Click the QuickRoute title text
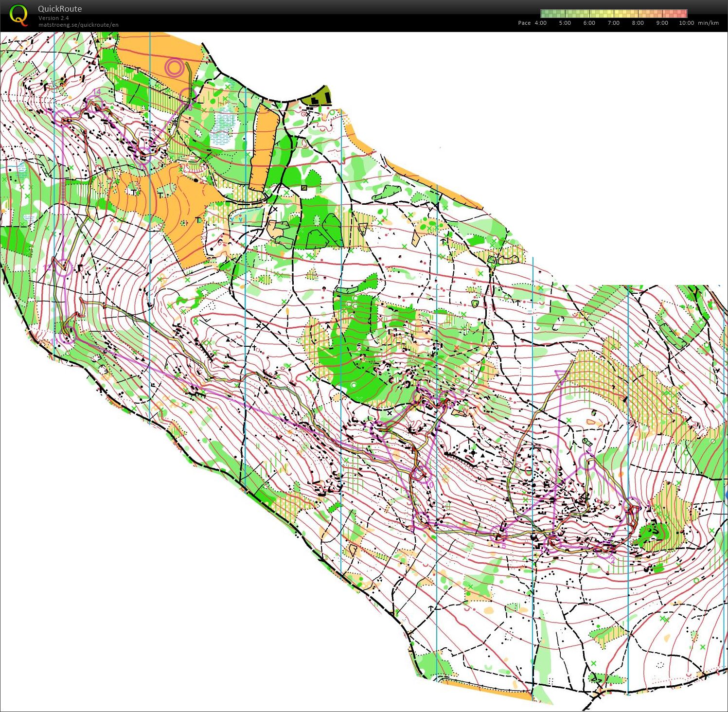The image size is (728, 712). click(x=60, y=9)
